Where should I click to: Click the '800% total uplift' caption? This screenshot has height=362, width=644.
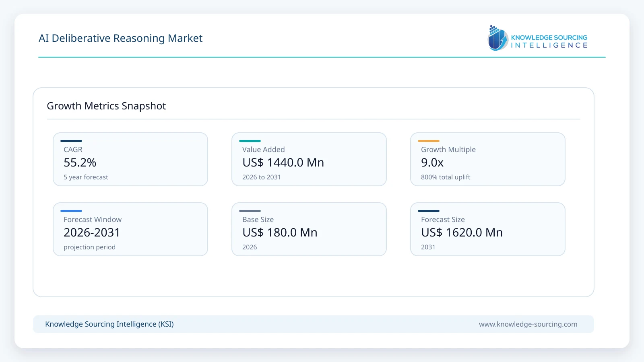click(x=446, y=177)
